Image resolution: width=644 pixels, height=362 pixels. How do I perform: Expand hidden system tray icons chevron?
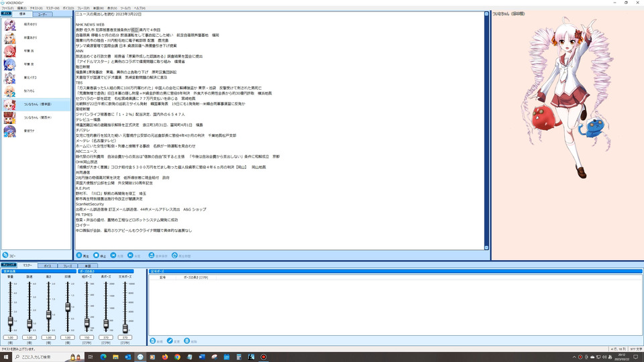[574, 357]
